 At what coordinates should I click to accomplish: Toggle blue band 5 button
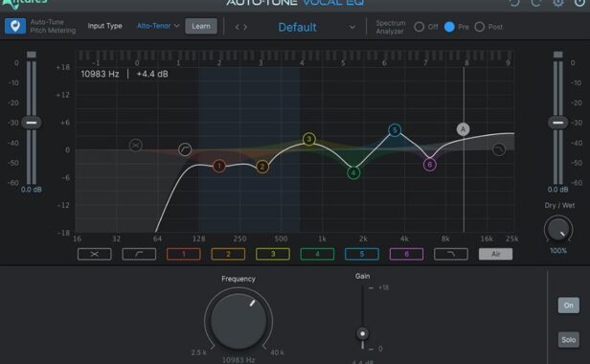[362, 254]
